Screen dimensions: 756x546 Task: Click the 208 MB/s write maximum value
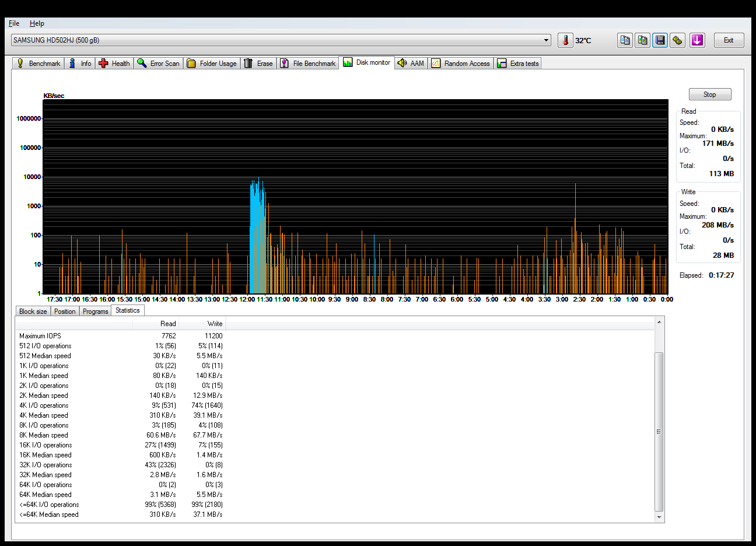(718, 225)
